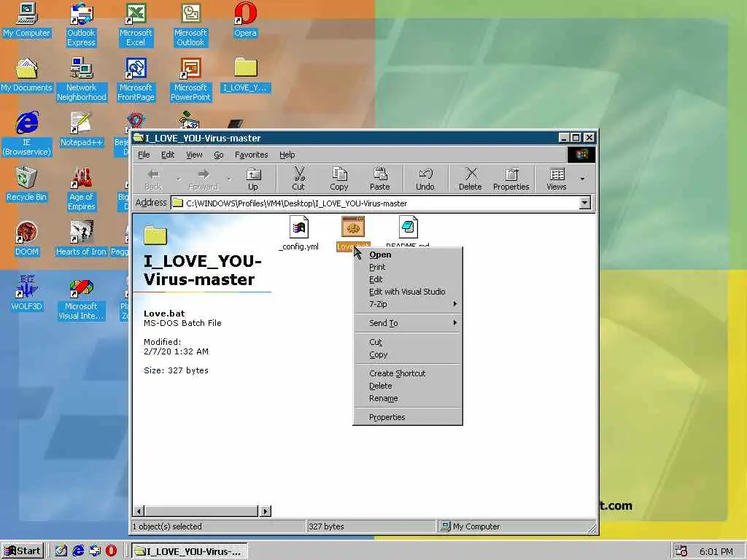Choose Print in context menu

point(408,267)
